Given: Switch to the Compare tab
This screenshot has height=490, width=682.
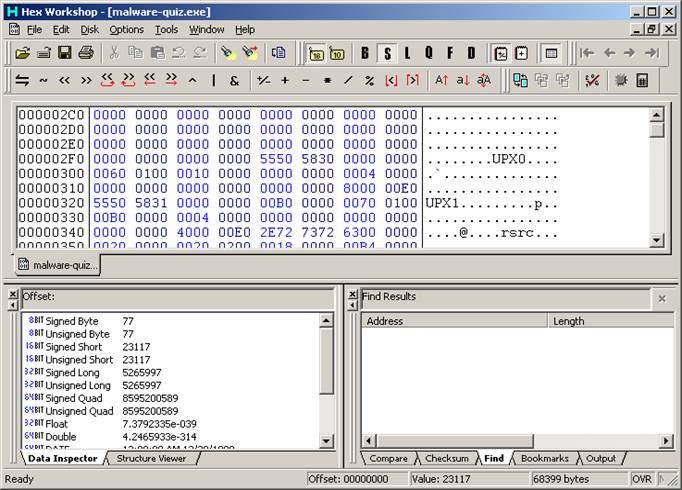Looking at the screenshot, I should (388, 458).
